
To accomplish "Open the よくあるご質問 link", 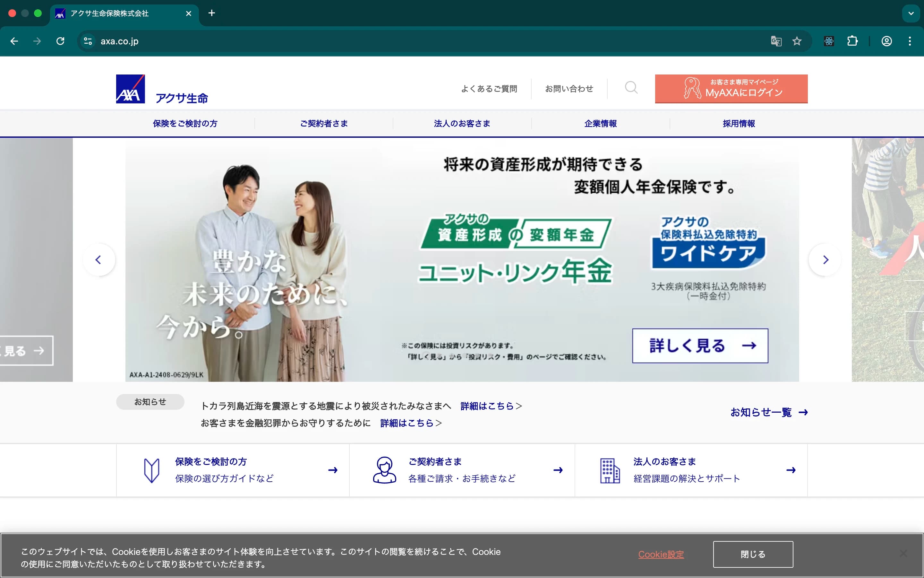I will [x=489, y=89].
